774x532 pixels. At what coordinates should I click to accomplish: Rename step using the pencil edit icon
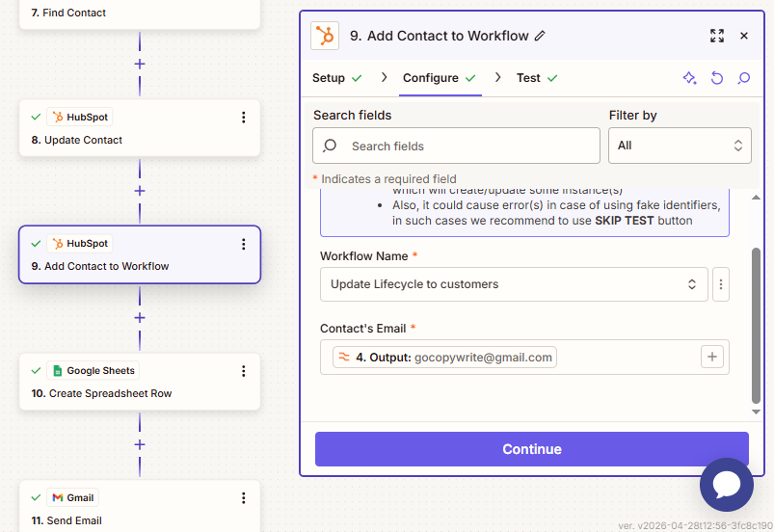point(540,36)
